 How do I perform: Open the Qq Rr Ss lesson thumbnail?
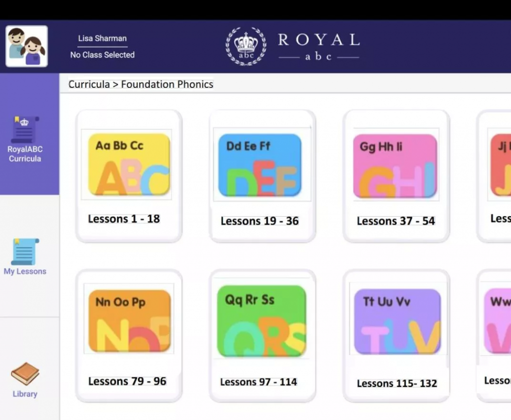coord(261,321)
